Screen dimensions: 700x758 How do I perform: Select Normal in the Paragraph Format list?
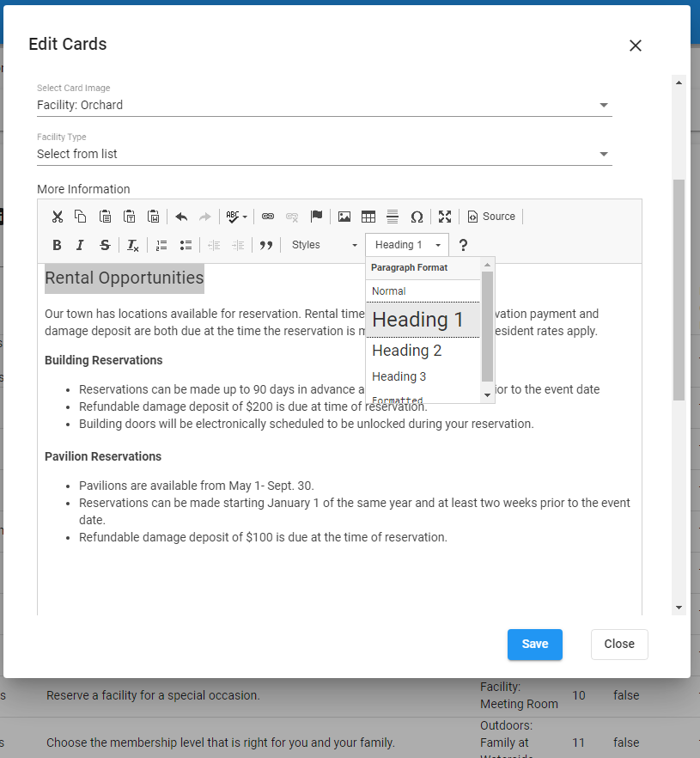[389, 291]
